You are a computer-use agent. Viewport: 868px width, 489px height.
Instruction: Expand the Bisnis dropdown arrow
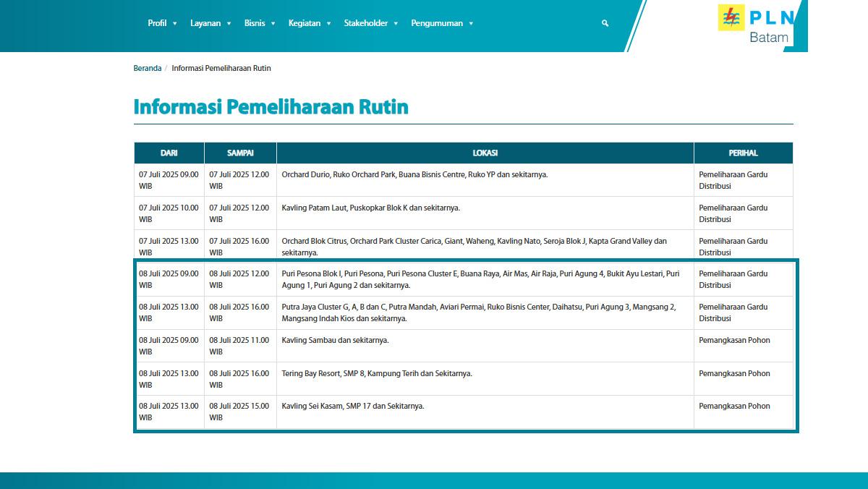(273, 24)
